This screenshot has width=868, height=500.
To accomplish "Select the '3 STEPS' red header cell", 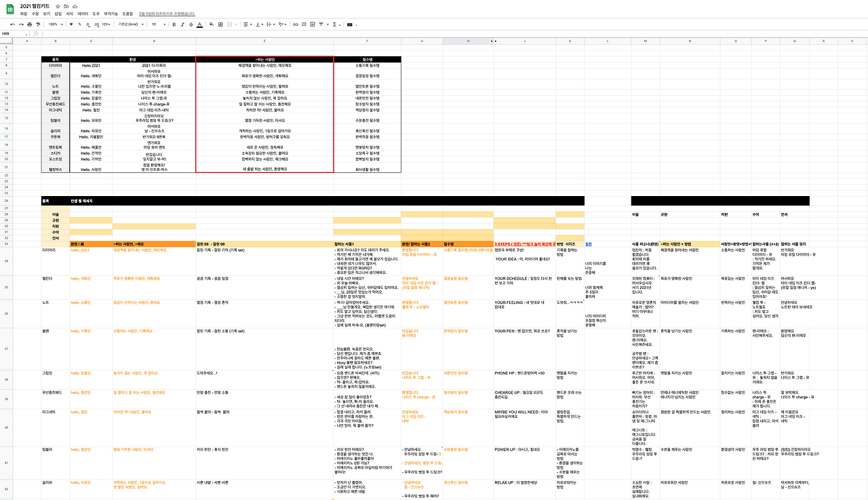I will [x=524, y=244].
